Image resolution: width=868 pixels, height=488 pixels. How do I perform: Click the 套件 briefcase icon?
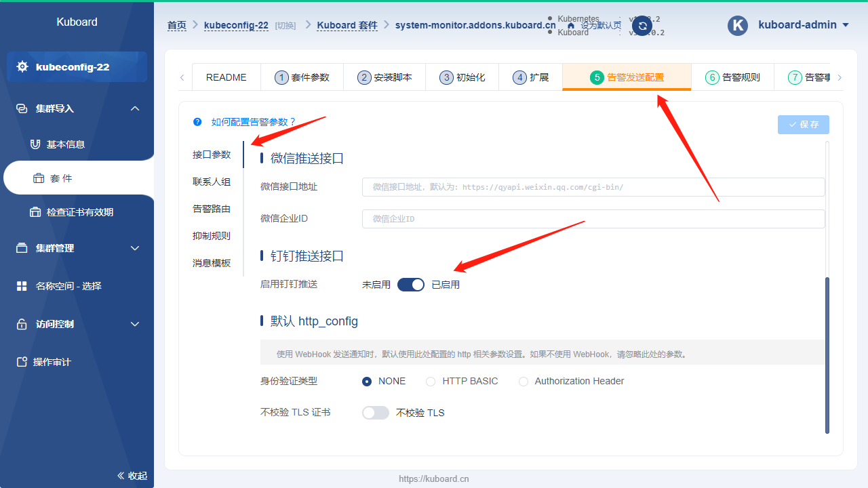click(x=38, y=178)
